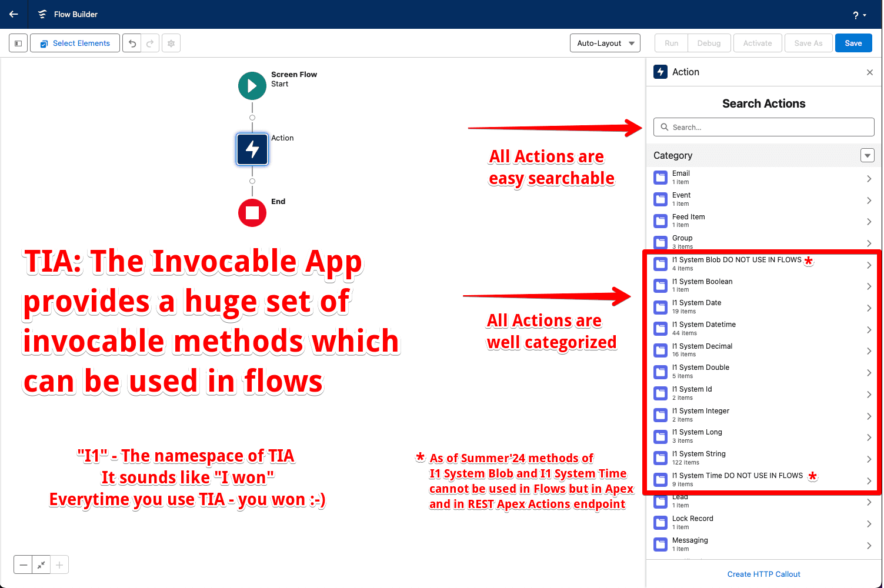
Task: Expand the Group category chevron
Action: click(x=869, y=243)
